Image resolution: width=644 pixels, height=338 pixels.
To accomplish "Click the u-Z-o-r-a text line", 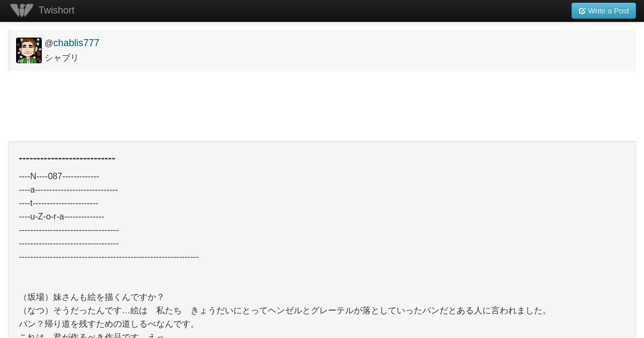I will pyautogui.click(x=61, y=216).
